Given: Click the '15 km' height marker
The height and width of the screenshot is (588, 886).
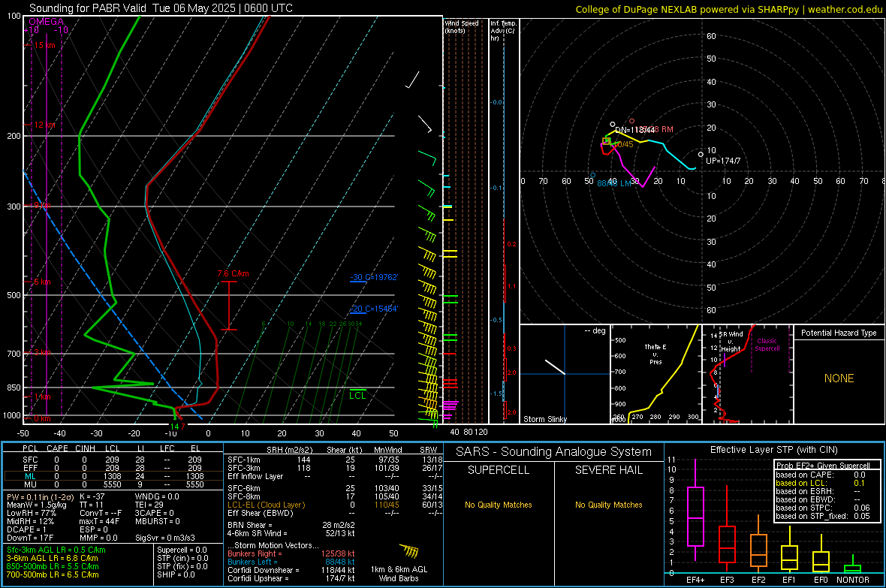Looking at the screenshot, I should coord(44,45).
